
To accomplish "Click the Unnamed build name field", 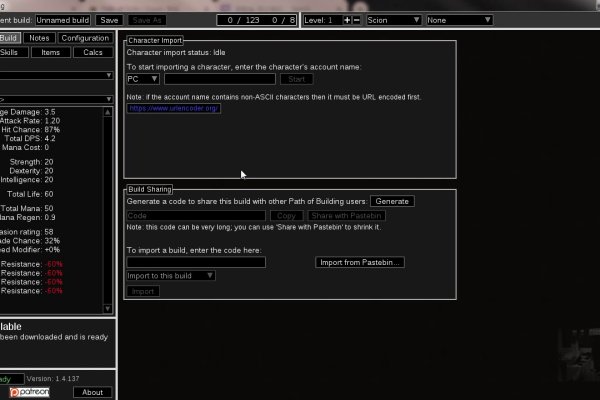I will 64,20.
